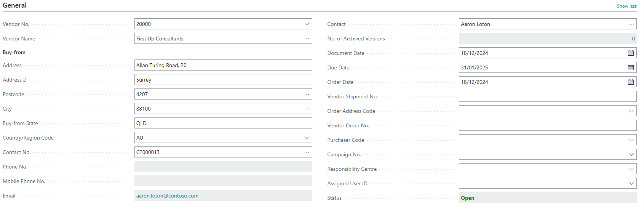This screenshot has height=212, width=644.
Task: Click the Address 2 field containing Surrey
Action: (223, 80)
